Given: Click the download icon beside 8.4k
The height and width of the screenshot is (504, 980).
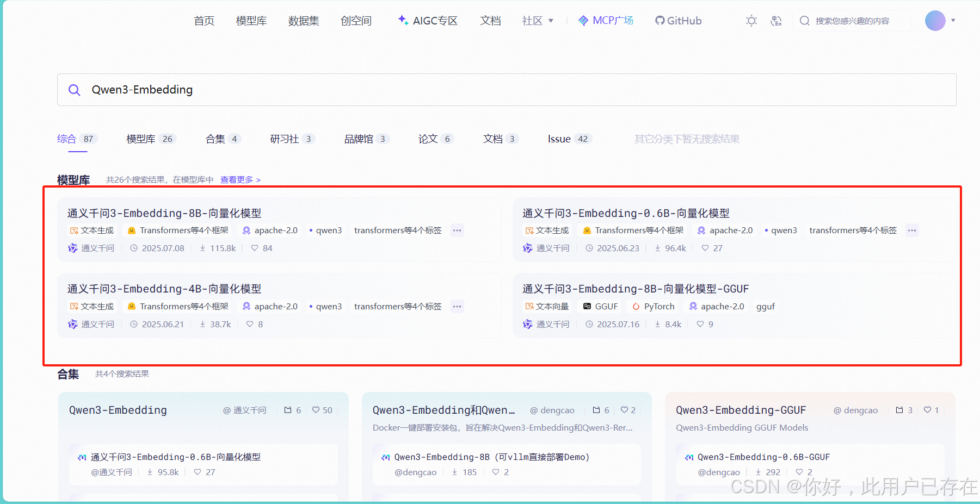Looking at the screenshot, I should pos(657,324).
